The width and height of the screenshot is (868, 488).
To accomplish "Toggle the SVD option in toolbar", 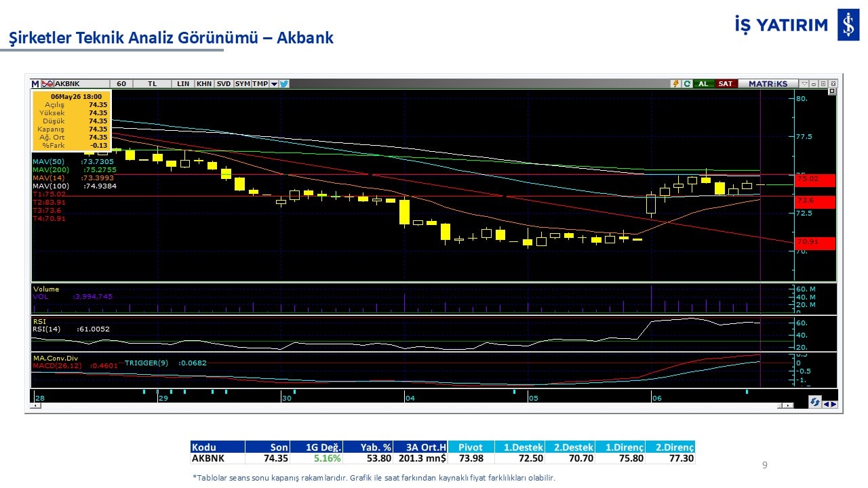I will click(224, 84).
